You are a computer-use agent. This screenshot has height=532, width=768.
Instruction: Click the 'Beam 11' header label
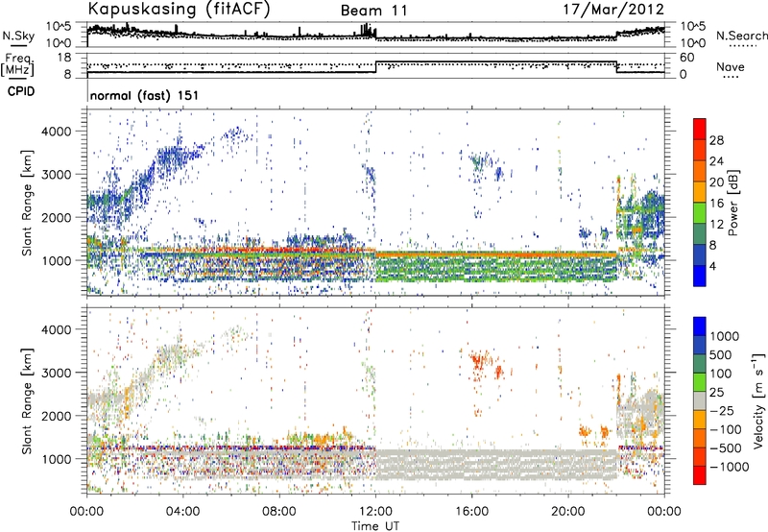[373, 11]
